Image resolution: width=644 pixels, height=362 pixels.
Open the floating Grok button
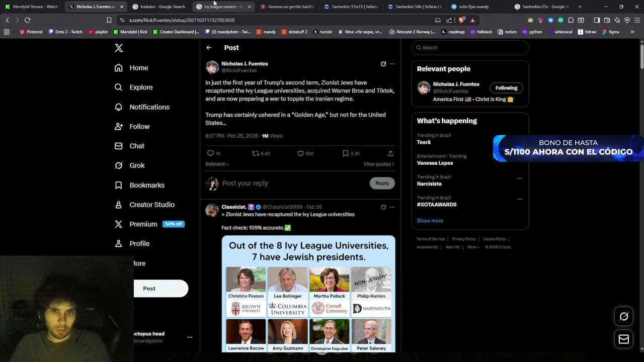[x=624, y=316]
